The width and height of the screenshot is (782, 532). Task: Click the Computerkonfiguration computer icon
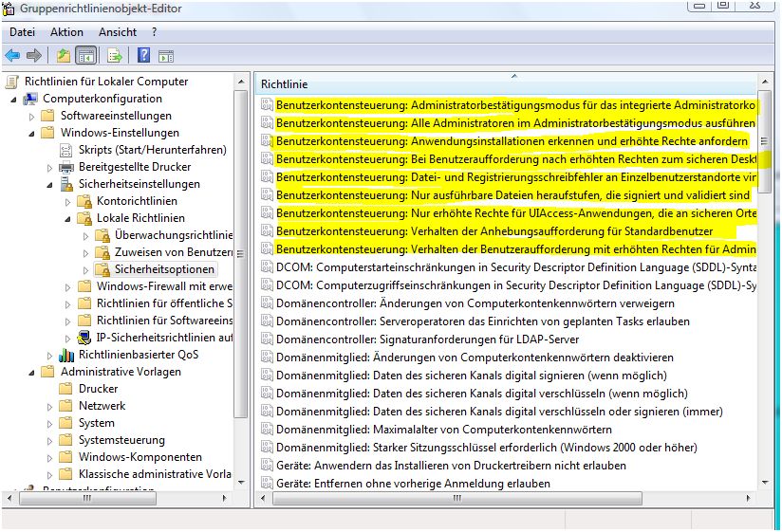click(x=31, y=99)
